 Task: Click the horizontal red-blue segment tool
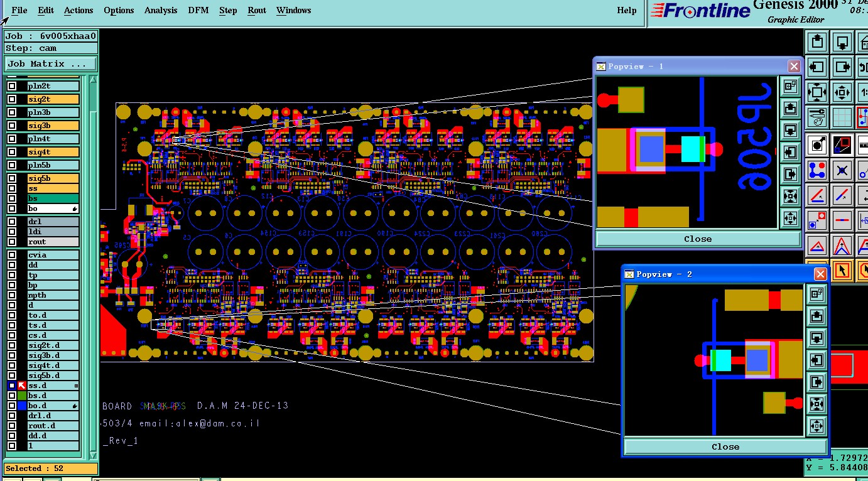(842, 220)
